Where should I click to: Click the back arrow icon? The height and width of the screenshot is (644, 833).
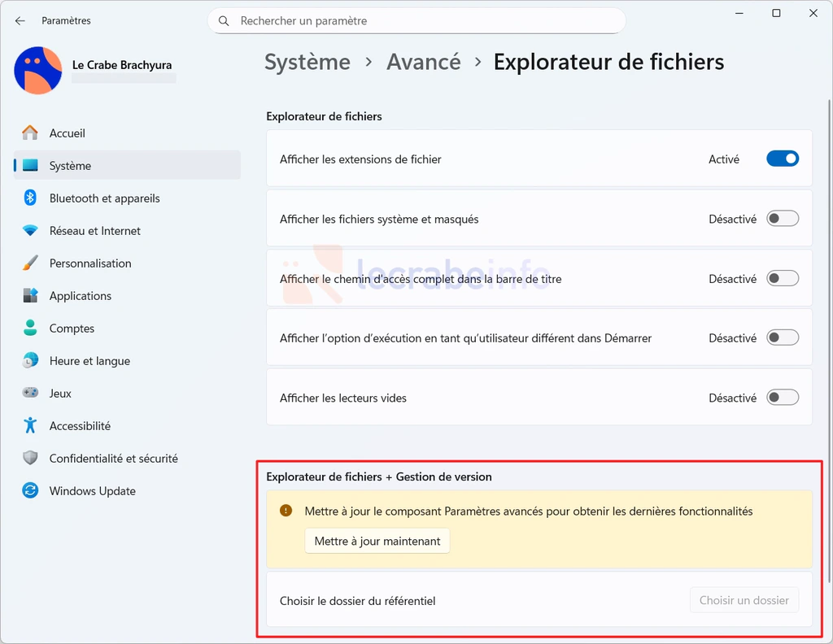(x=20, y=20)
